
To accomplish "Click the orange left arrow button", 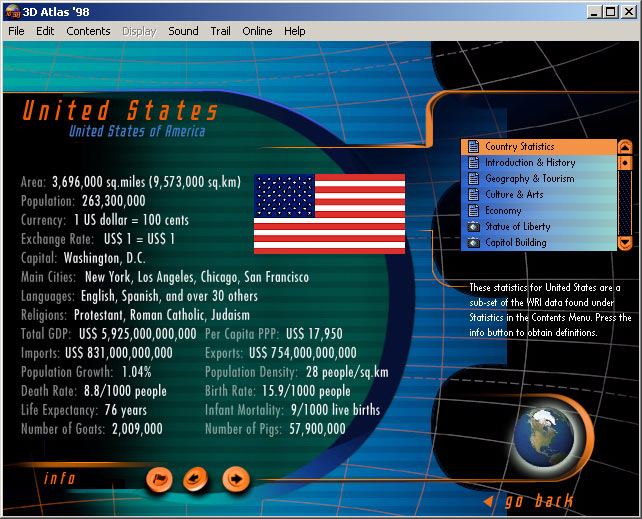I will click(x=195, y=478).
